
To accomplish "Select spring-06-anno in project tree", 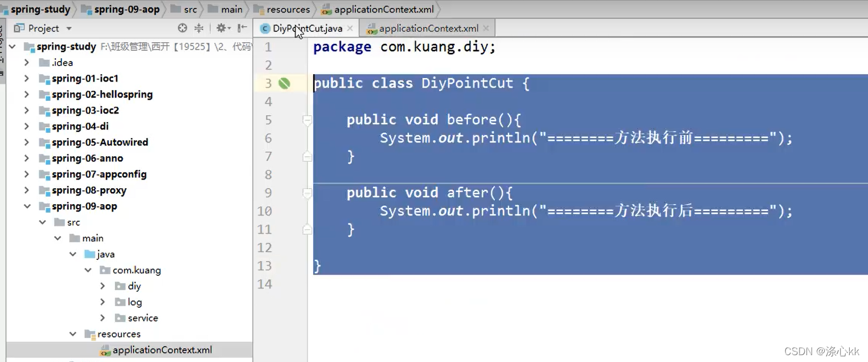I will tap(87, 158).
